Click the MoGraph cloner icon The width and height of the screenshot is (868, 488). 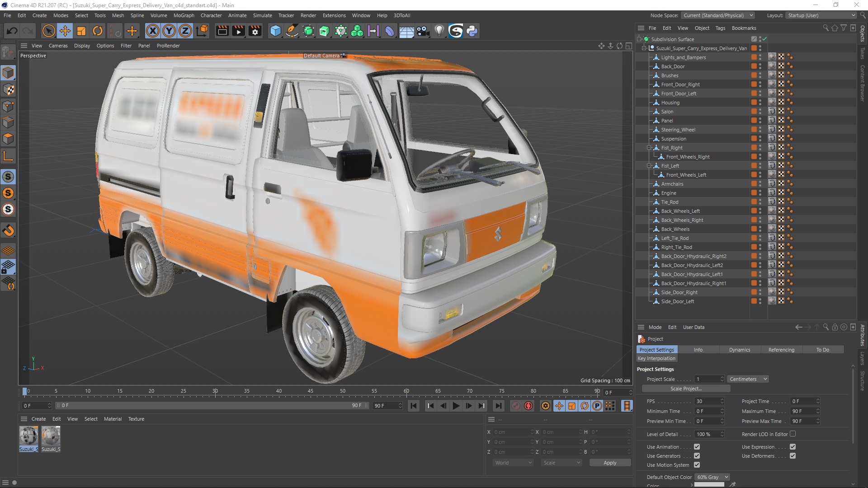tap(357, 31)
